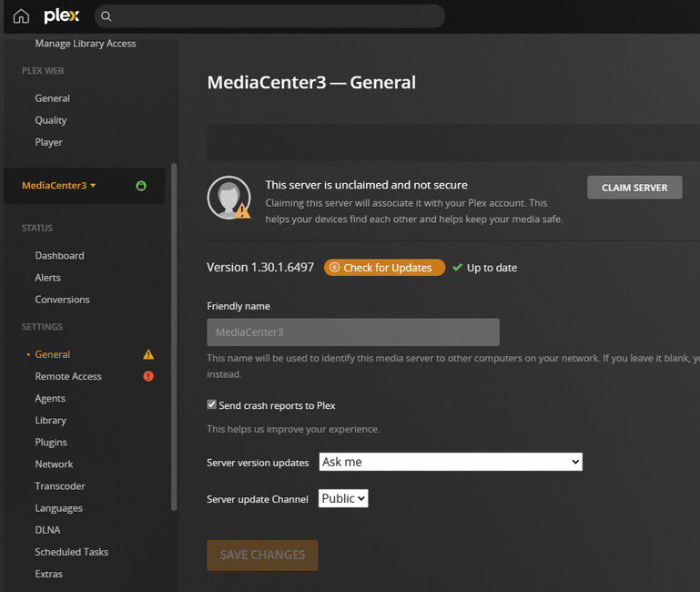
Task: Toggle Send crash reports to Plex checkbox
Action: pos(212,404)
